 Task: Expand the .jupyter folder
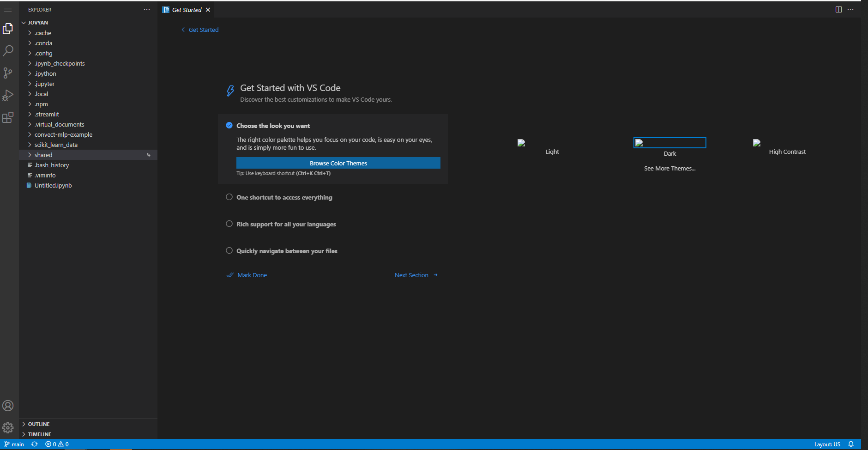tap(88, 84)
